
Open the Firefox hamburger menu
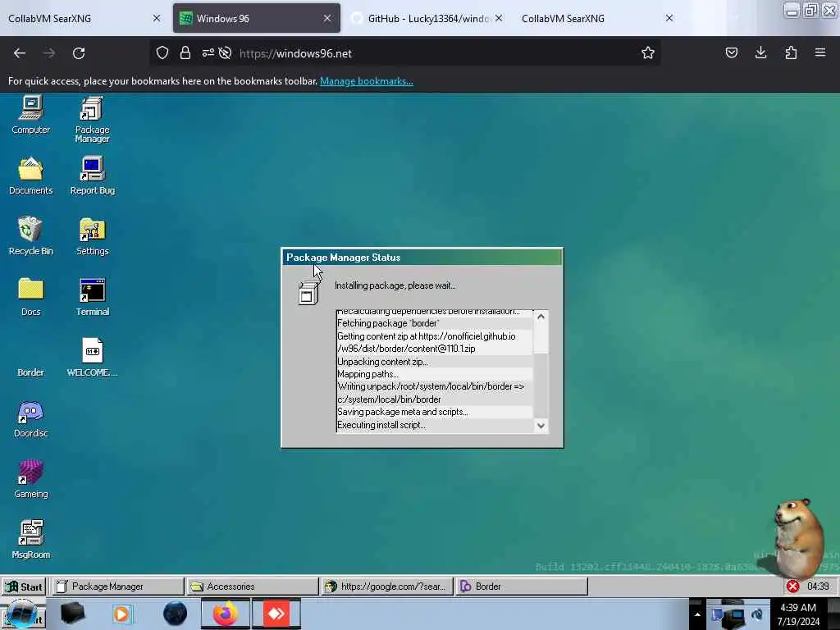point(820,53)
